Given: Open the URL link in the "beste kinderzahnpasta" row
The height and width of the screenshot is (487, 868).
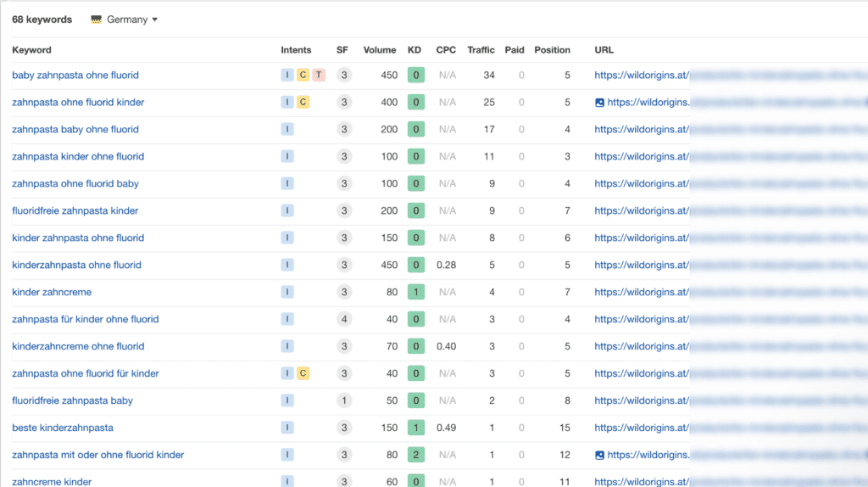Looking at the screenshot, I should (x=642, y=428).
